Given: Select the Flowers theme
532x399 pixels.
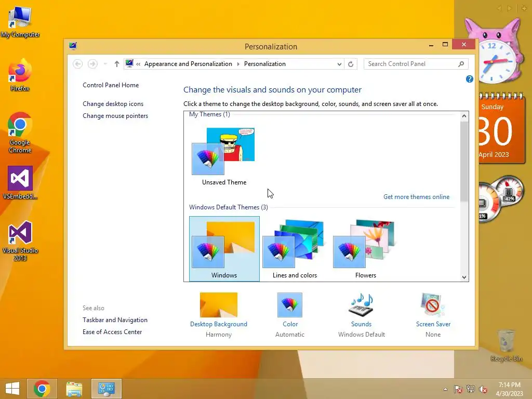Looking at the screenshot, I should 365,249.
